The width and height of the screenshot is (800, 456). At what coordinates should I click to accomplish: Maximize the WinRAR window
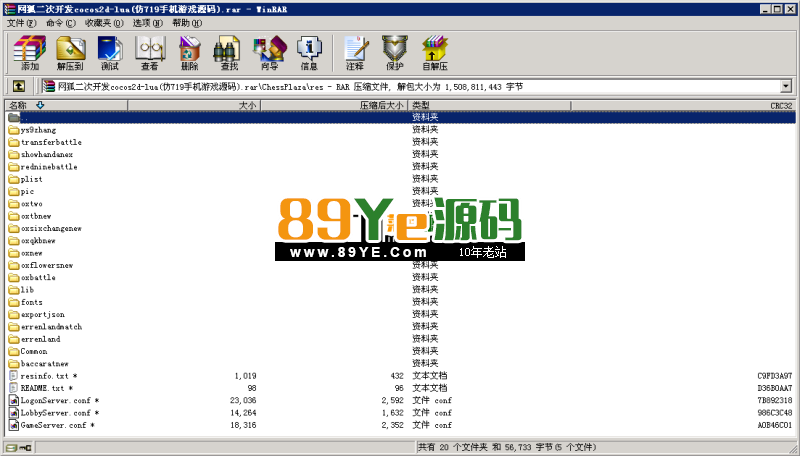(778, 9)
